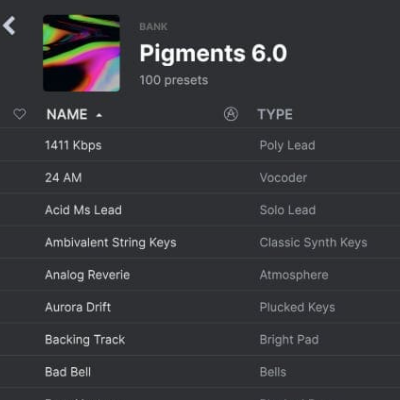Load the Aurora Drift preset
The width and height of the screenshot is (400, 400).
click(200, 307)
